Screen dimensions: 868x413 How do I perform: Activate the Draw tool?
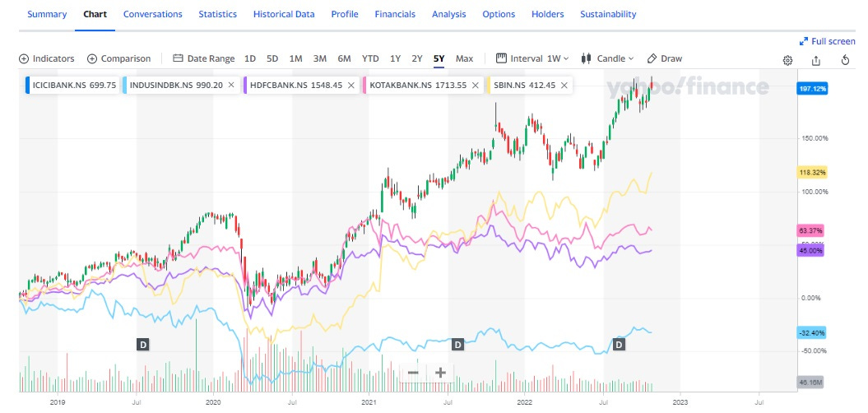(x=664, y=58)
